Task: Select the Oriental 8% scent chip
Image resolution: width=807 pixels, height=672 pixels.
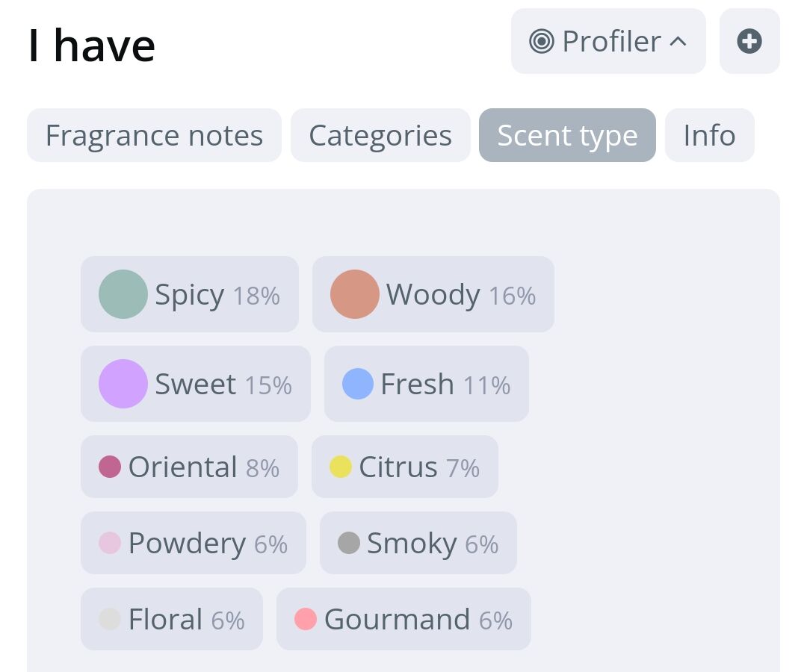Action: 189,467
